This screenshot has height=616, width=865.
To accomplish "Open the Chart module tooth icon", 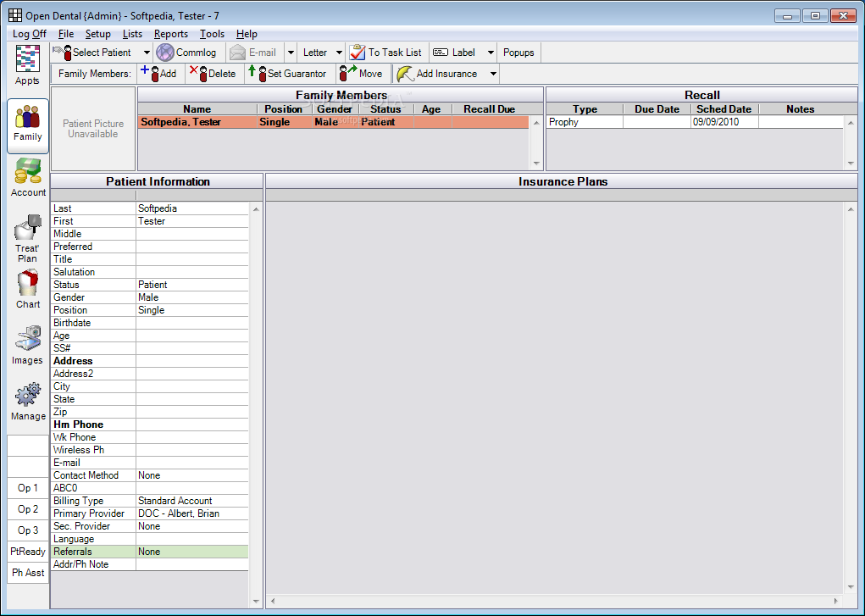I will (x=28, y=283).
